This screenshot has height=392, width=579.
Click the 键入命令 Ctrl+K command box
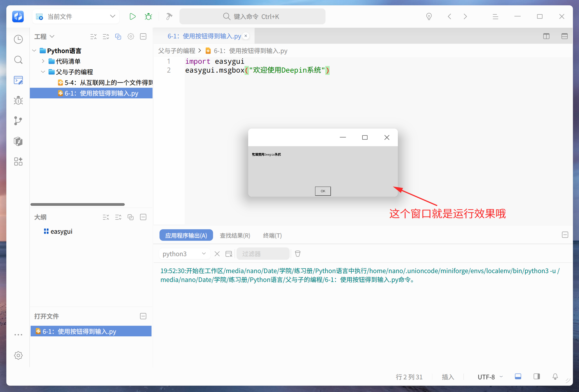pos(252,17)
